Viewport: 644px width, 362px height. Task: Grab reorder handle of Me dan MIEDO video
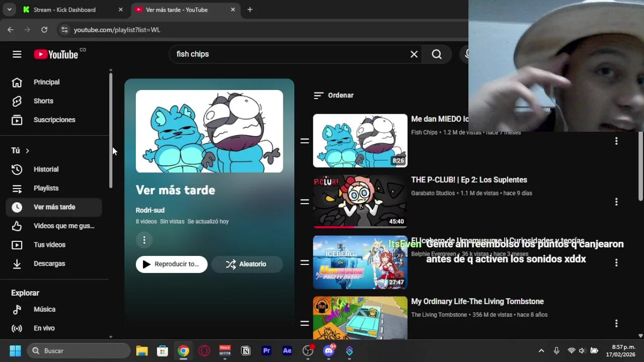(304, 141)
